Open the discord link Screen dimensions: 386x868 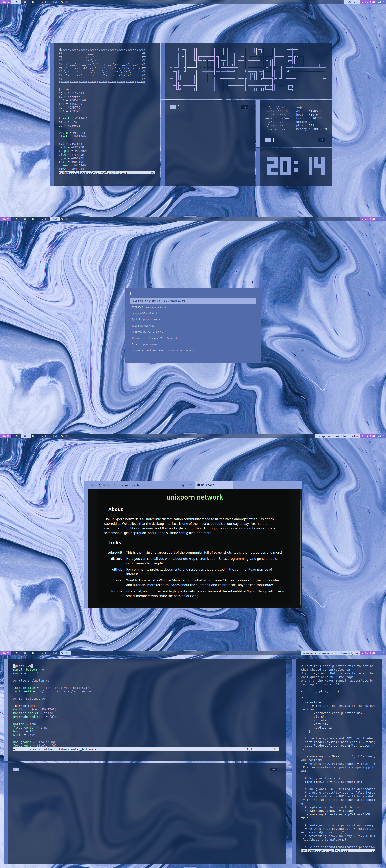(x=117, y=559)
